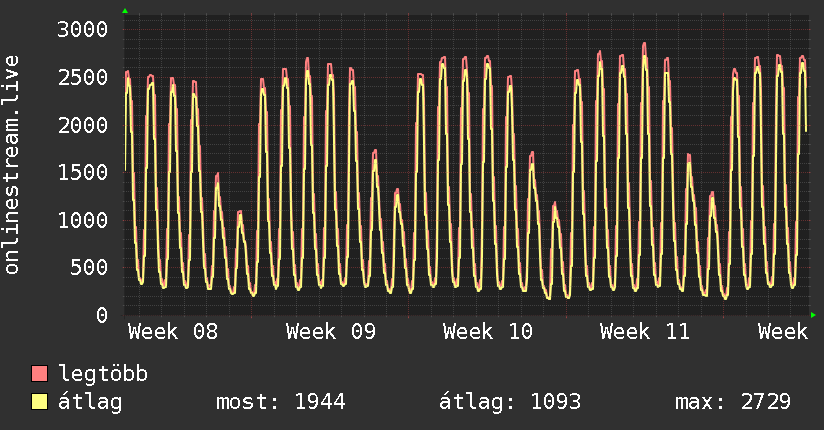Click the onlinestream.live vertical axis title

tap(12, 165)
